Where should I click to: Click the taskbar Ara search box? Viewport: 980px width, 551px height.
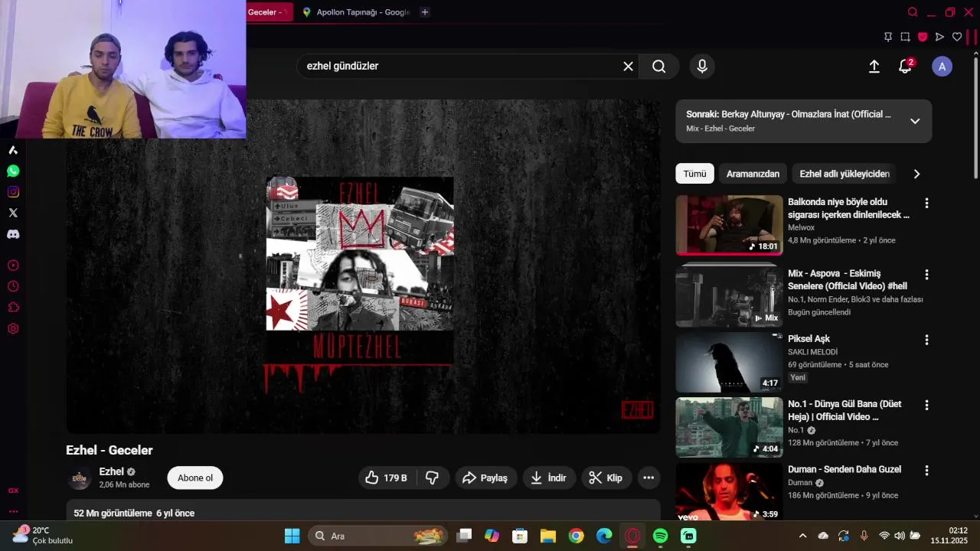(377, 536)
